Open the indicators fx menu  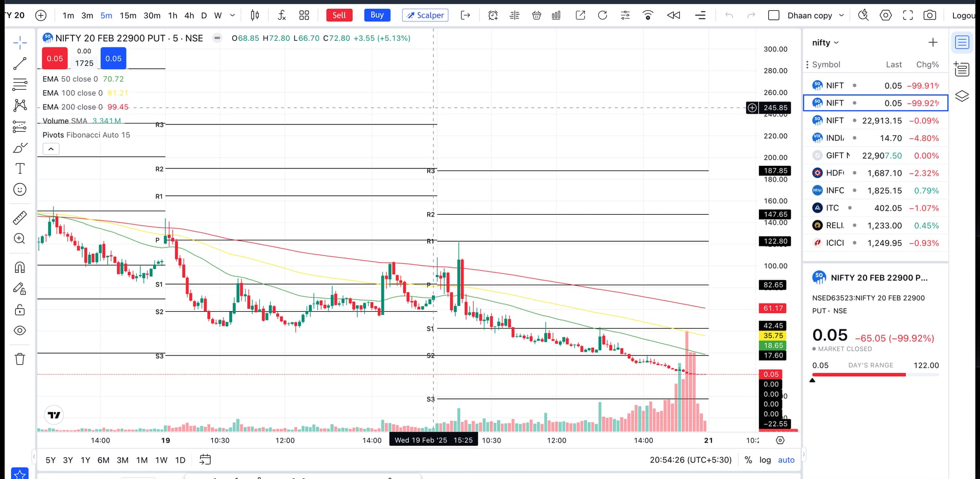pyautogui.click(x=282, y=15)
